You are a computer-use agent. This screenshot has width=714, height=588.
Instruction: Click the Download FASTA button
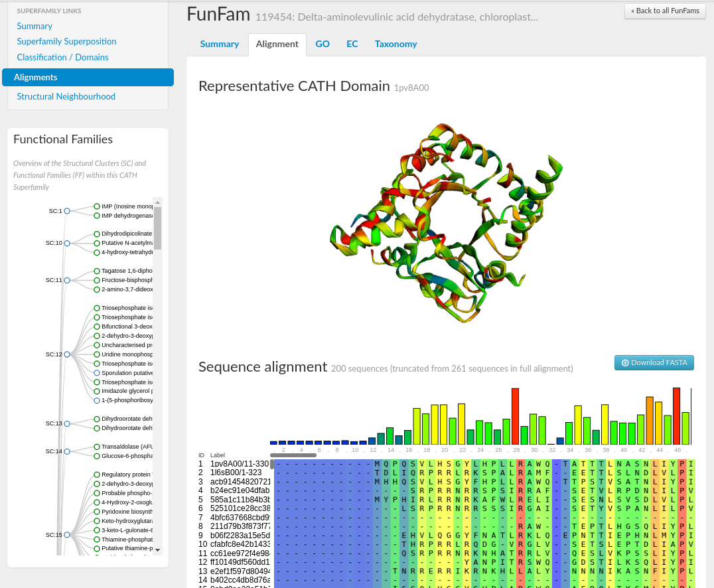[x=654, y=362]
